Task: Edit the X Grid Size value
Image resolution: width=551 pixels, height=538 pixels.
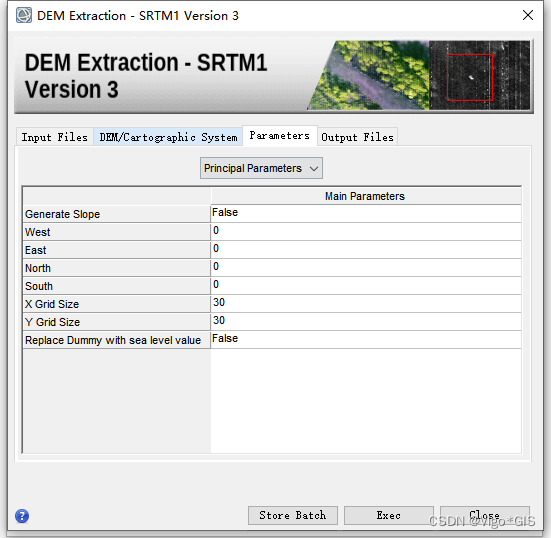Action: 366,303
